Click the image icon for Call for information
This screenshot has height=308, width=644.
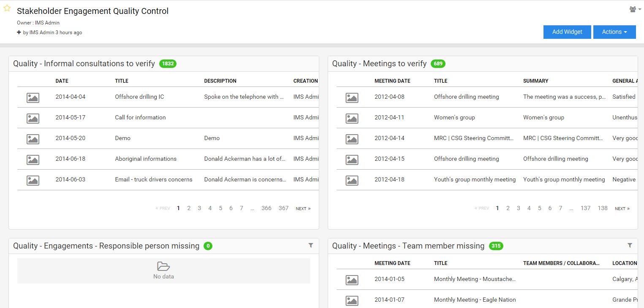33,119
